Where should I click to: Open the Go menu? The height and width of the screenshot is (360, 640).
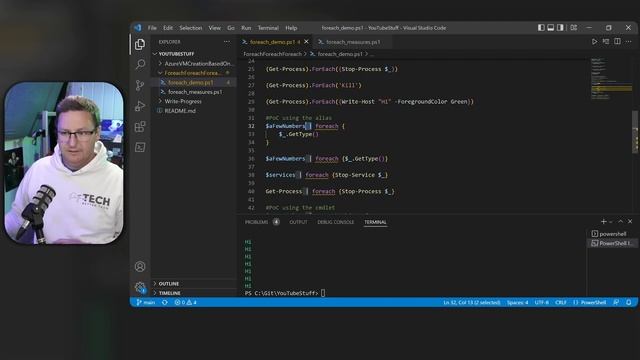point(231,28)
